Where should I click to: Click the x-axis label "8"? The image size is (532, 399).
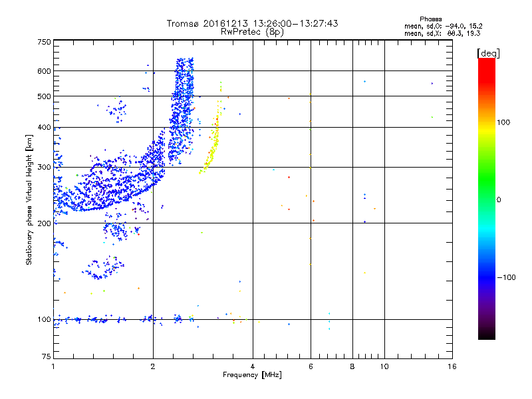[352, 366]
